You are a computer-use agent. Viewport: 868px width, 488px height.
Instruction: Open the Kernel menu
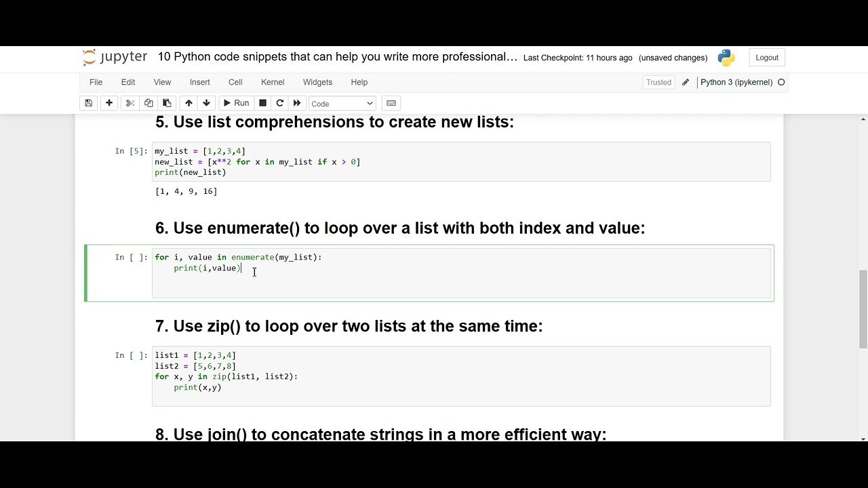(x=273, y=82)
